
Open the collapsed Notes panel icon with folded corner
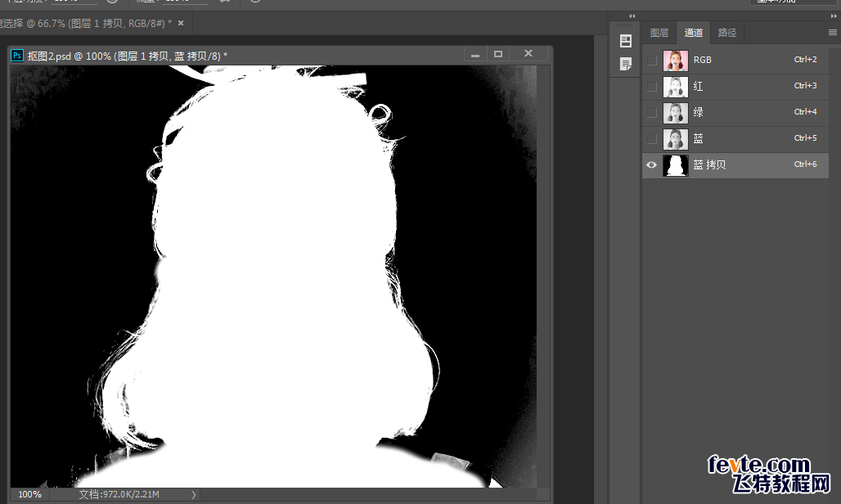(625, 64)
